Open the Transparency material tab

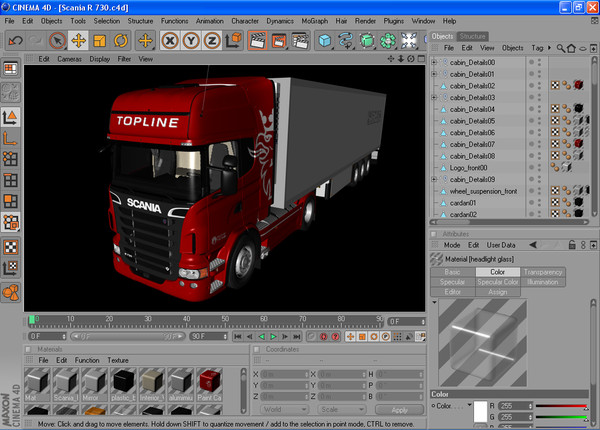(x=543, y=272)
